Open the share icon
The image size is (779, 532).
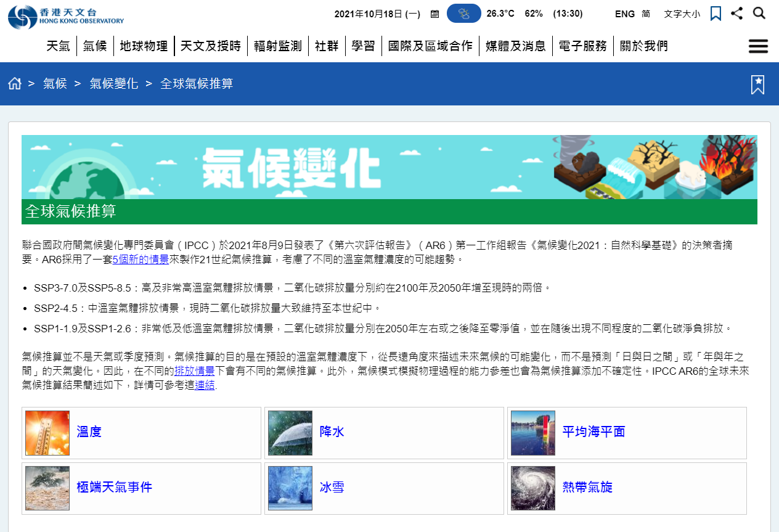pyautogui.click(x=736, y=14)
